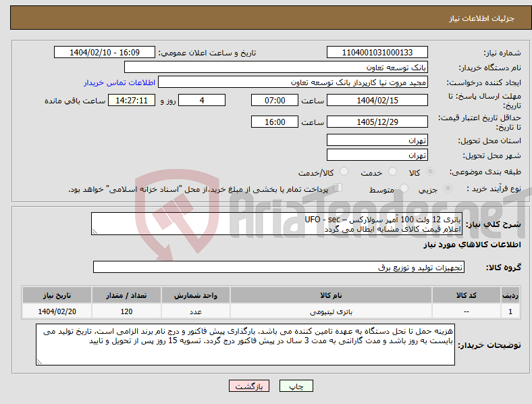532x404 pixels.
Task: Toggle the Islamic treasury payment checkbox
Action: point(338,188)
